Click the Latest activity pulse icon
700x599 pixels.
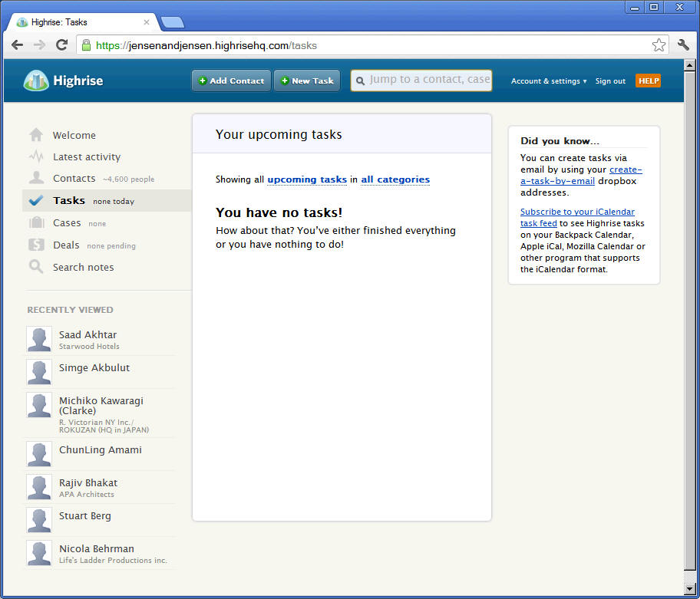pyautogui.click(x=36, y=156)
